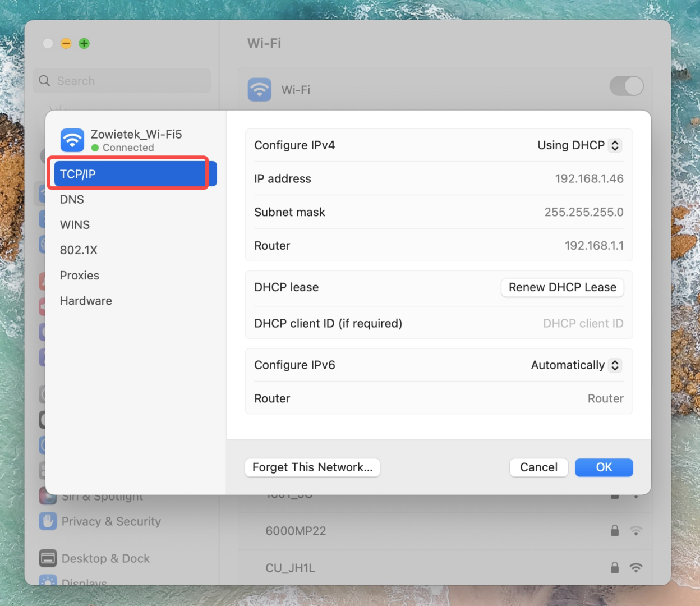The image size is (700, 606).
Task: Click the Desktop & Dock icon
Action: [x=48, y=558]
